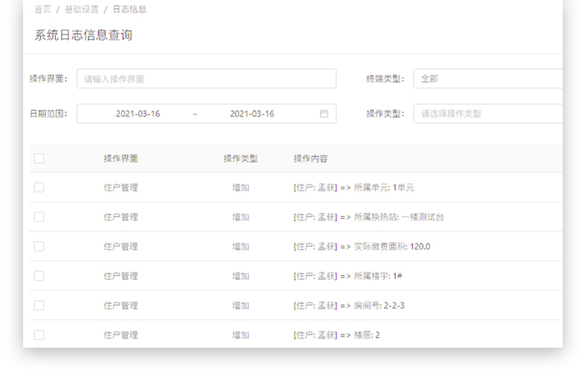The image size is (588, 370).
Task: Tick the checkbox for 实际缴费面积: 120.0 row
Action: [39, 246]
